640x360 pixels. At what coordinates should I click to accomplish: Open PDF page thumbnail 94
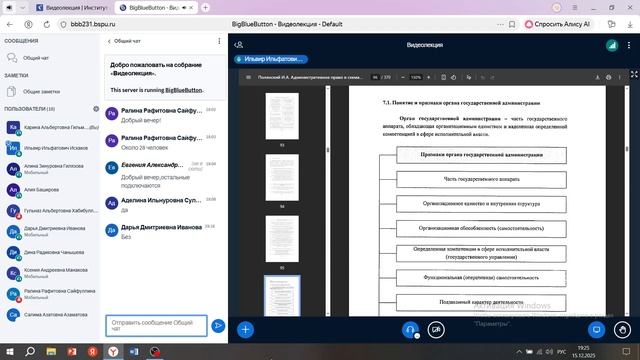[x=282, y=178]
